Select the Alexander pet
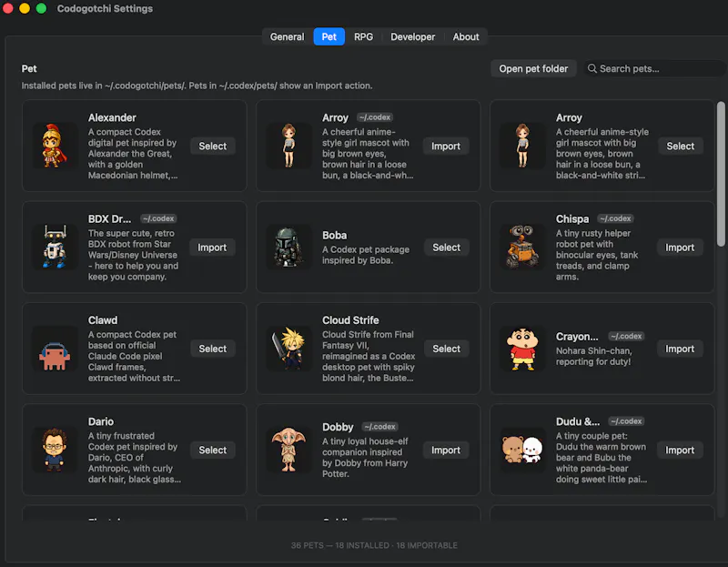 [213, 146]
